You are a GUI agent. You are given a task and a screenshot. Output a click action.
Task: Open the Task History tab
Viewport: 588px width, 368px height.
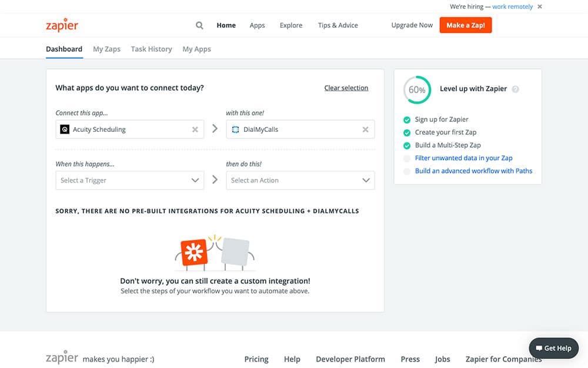(x=151, y=49)
